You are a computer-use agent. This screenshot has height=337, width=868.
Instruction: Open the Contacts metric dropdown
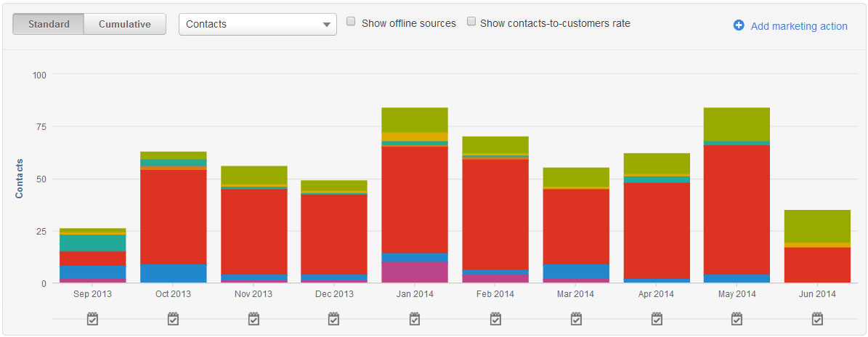[257, 25]
